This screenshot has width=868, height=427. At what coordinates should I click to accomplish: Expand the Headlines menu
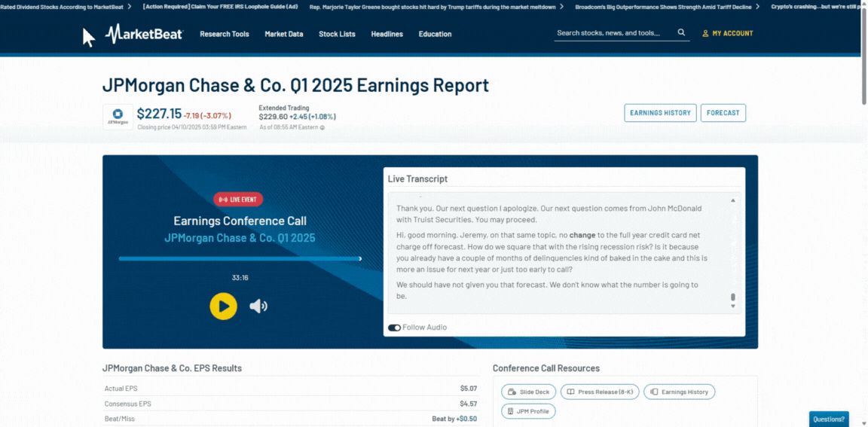tap(387, 34)
